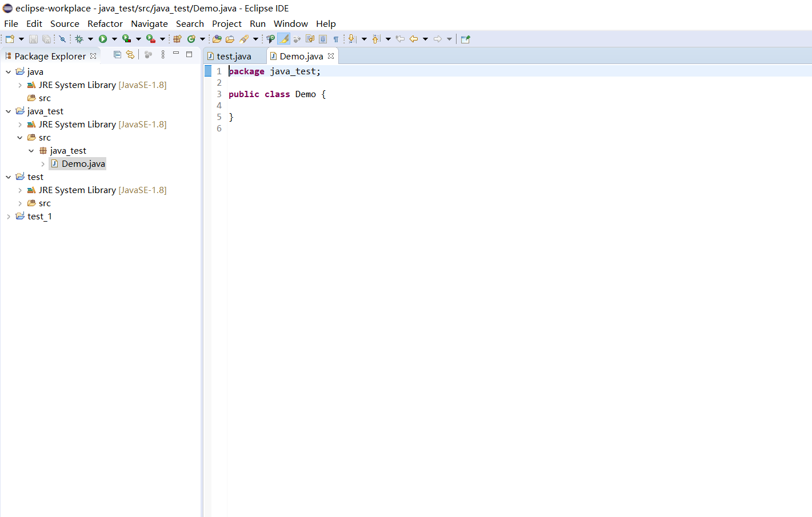This screenshot has height=517, width=812.
Task: Open the Back history dropdown arrow
Action: [425, 39]
